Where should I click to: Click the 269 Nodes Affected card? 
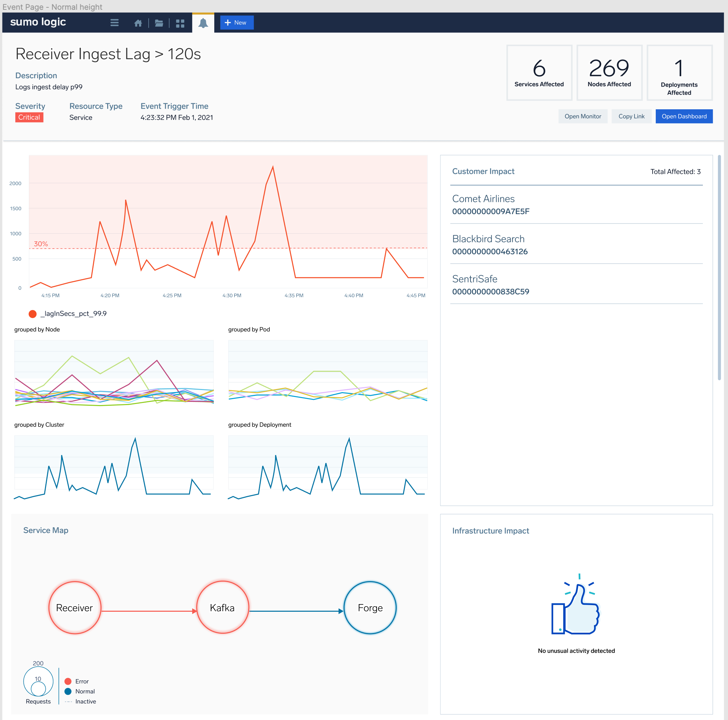609,72
